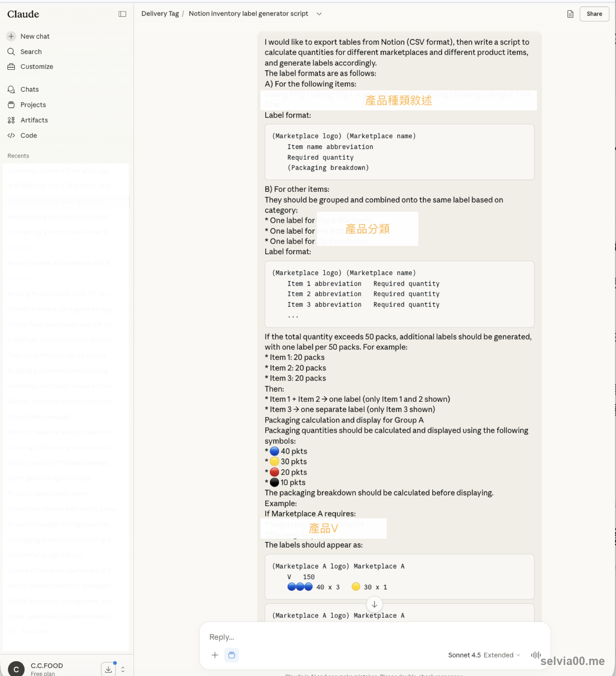
Task: Click the Delivery Tag breadcrumb link
Action: click(160, 14)
